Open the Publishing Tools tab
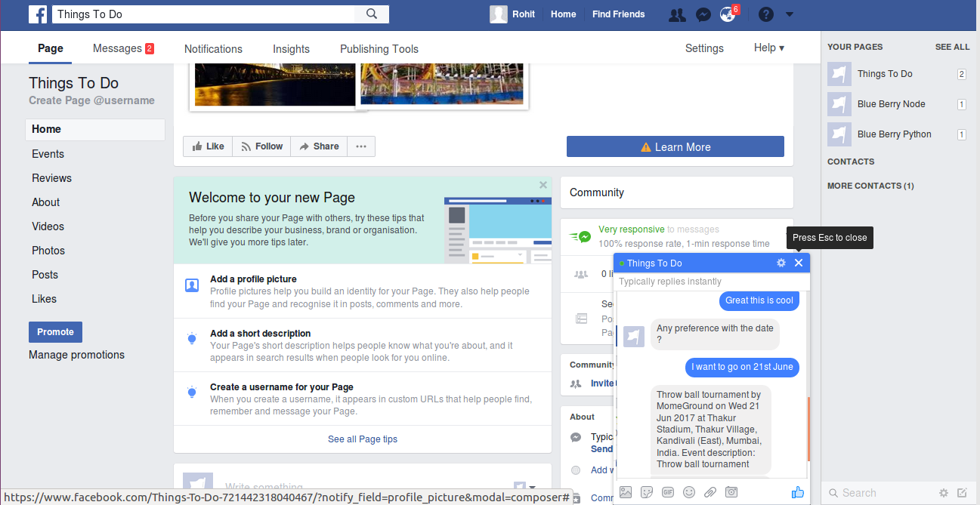The height and width of the screenshot is (505, 980). tap(379, 48)
